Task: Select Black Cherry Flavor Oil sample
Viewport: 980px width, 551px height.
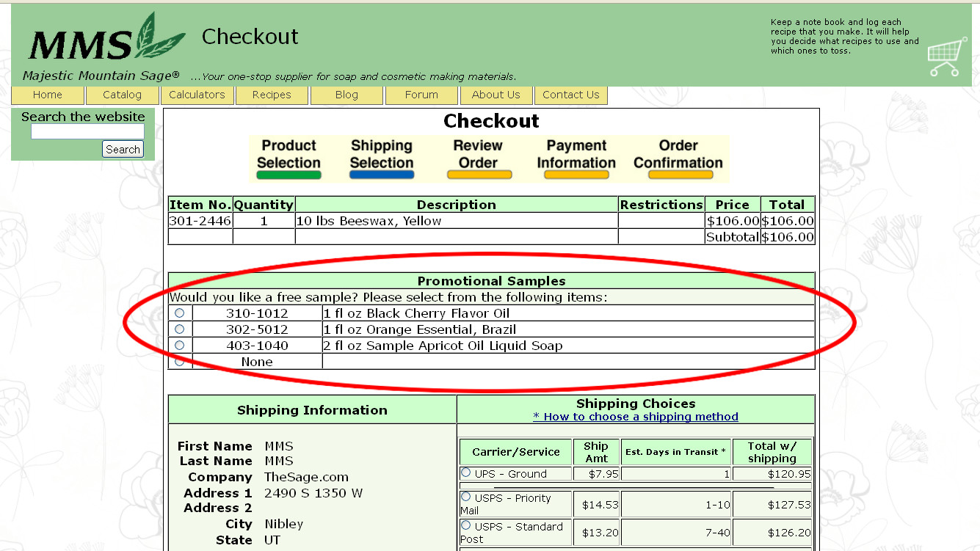Action: [180, 313]
